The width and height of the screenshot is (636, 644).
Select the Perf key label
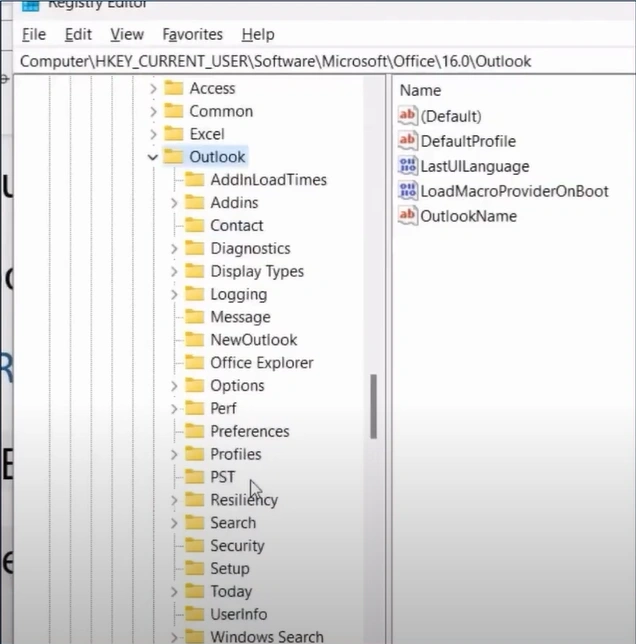pos(223,409)
